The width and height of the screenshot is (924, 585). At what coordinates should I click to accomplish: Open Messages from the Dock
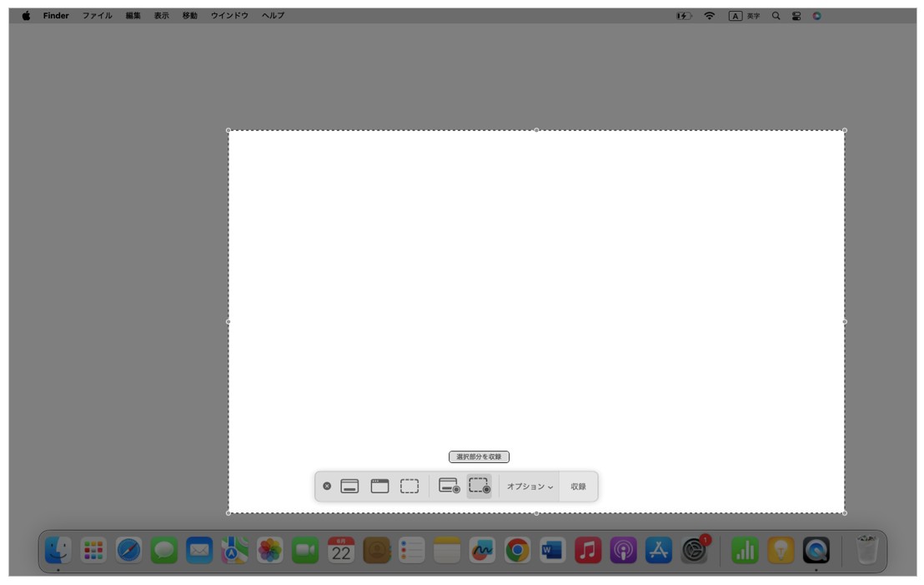pyautogui.click(x=163, y=551)
